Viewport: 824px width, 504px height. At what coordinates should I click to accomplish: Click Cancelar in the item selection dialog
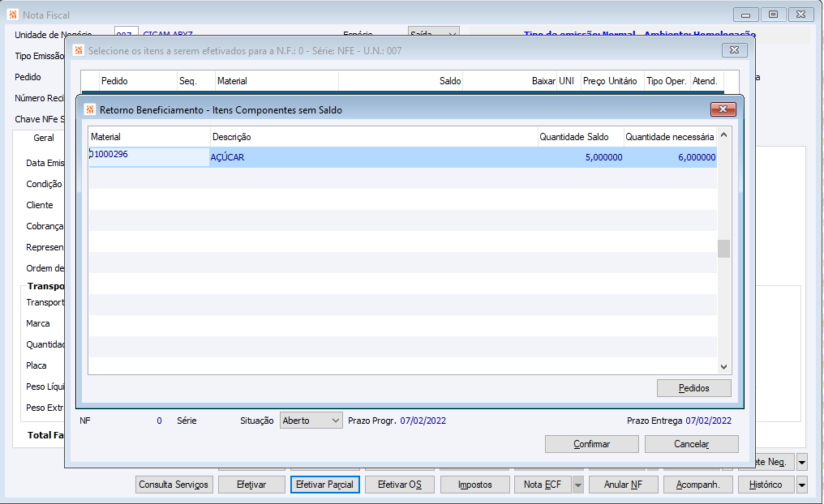(692, 443)
